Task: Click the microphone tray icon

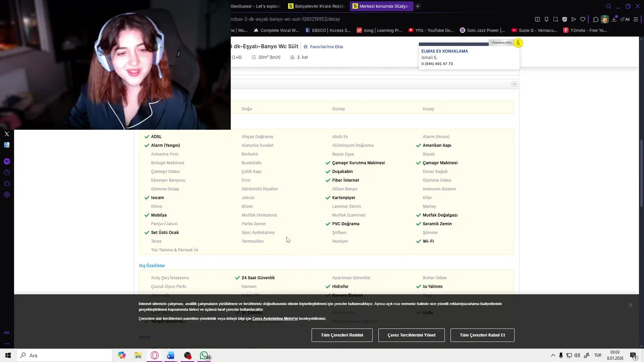Action: [561, 355]
